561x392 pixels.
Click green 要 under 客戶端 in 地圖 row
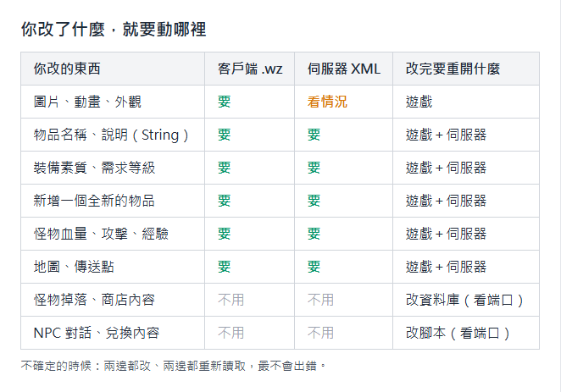(225, 267)
